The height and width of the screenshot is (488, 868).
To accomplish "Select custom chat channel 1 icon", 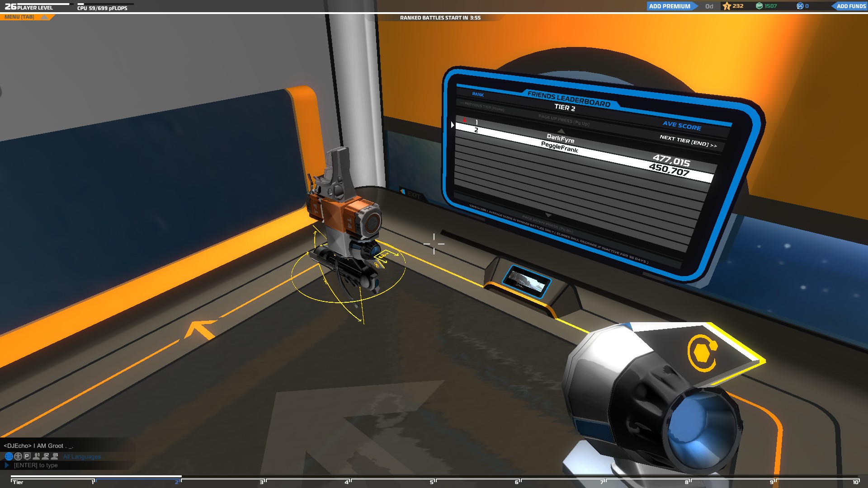I will tap(37, 456).
